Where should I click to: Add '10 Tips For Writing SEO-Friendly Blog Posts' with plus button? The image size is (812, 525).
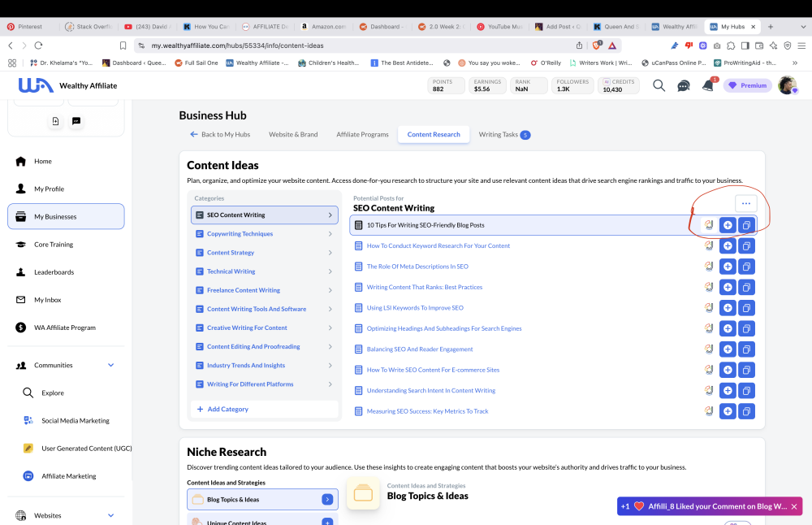tap(728, 225)
